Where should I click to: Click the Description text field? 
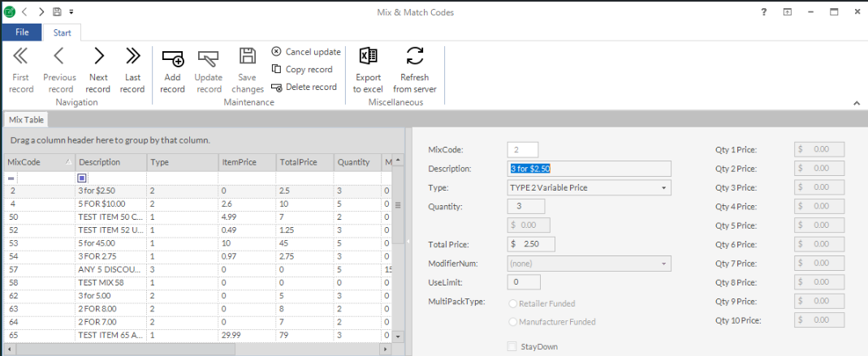[589, 169]
